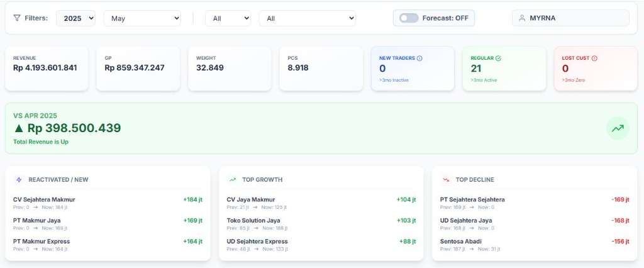Expand the first All filter dropdown
This screenshot has width=644, height=268.
[228, 18]
